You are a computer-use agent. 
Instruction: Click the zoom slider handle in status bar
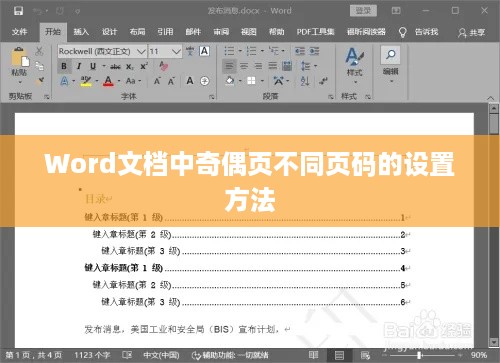419,355
